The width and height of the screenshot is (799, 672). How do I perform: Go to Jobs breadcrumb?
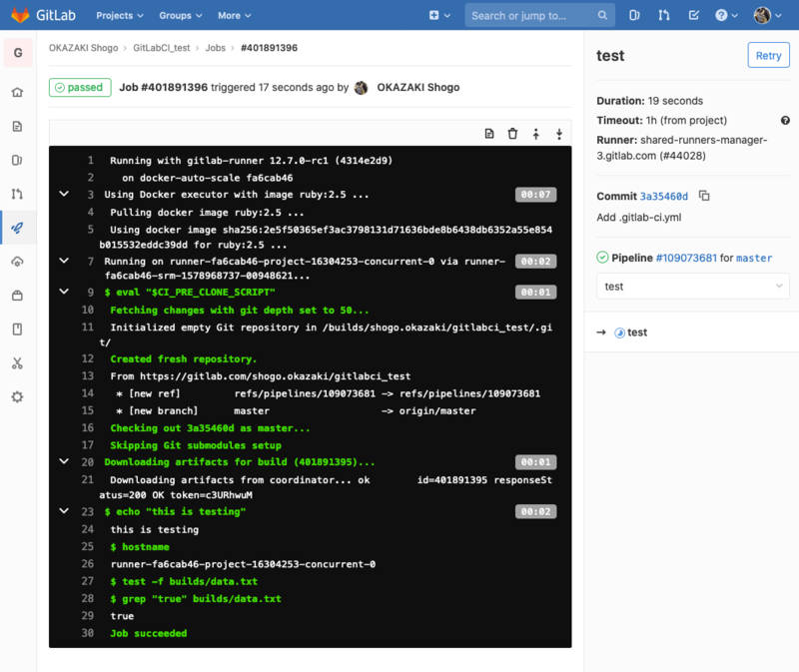(x=215, y=48)
